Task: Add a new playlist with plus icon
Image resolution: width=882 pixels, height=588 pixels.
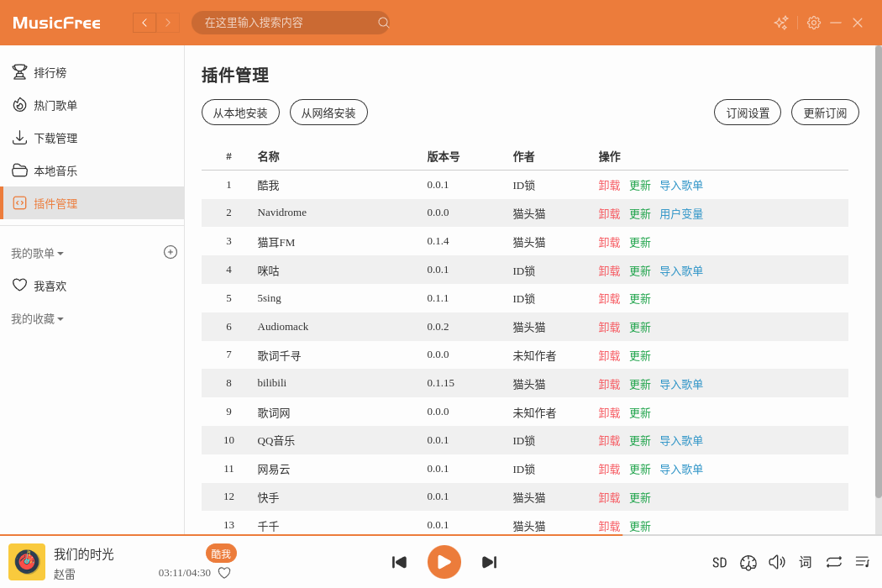Action: click(x=171, y=252)
